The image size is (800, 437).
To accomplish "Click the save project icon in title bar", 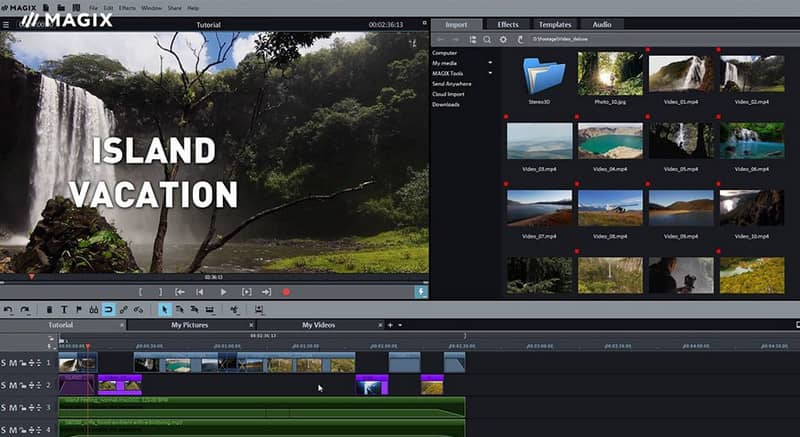I will tap(77, 8).
